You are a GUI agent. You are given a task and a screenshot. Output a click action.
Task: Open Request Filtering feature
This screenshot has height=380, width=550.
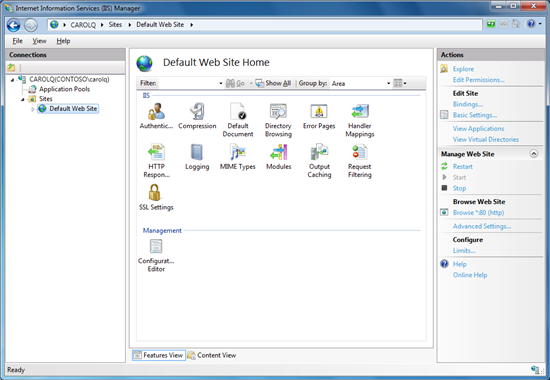(x=360, y=160)
